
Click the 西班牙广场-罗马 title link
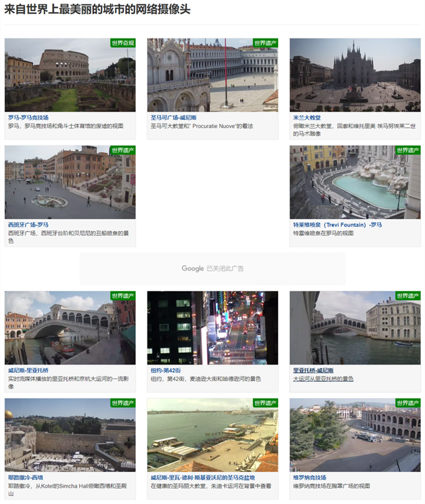pyautogui.click(x=28, y=225)
